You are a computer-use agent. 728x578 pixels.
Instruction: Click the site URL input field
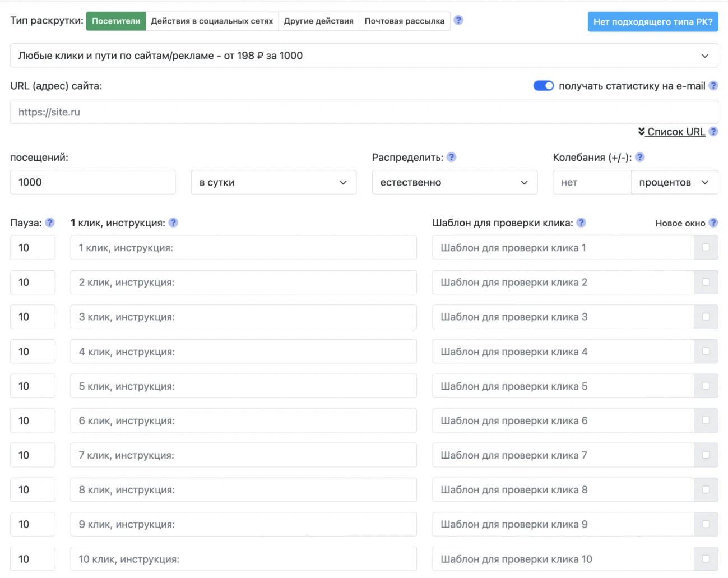(364, 112)
